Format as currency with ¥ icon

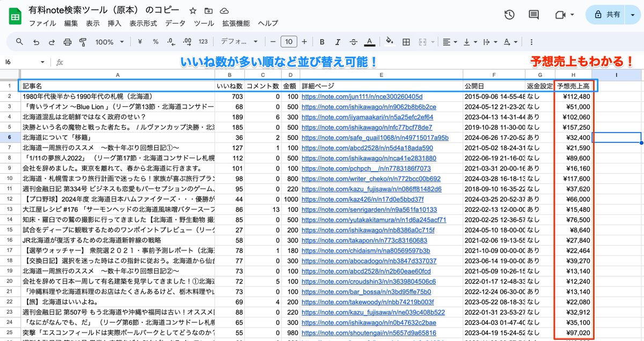(140, 42)
